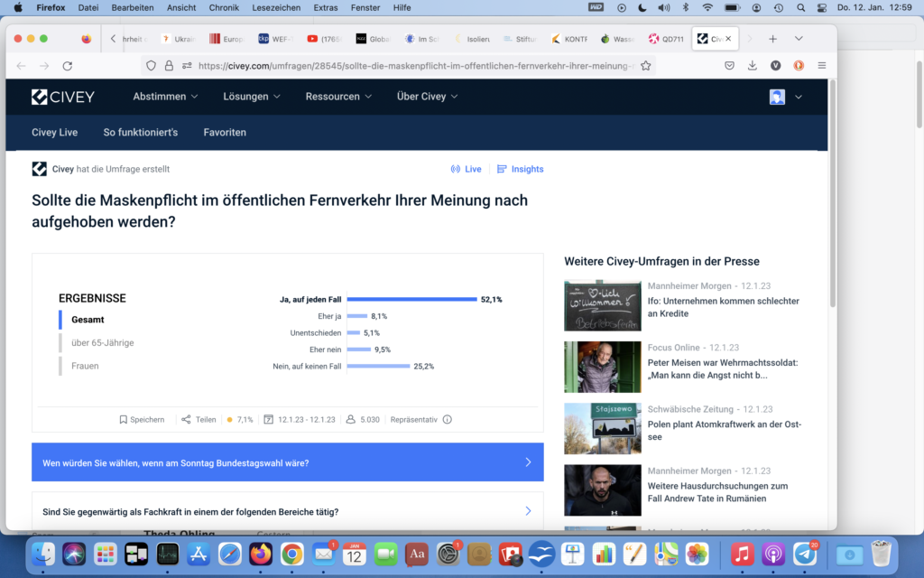This screenshot has height=578, width=924.
Task: Open the Favoriten tab
Action: click(x=225, y=133)
